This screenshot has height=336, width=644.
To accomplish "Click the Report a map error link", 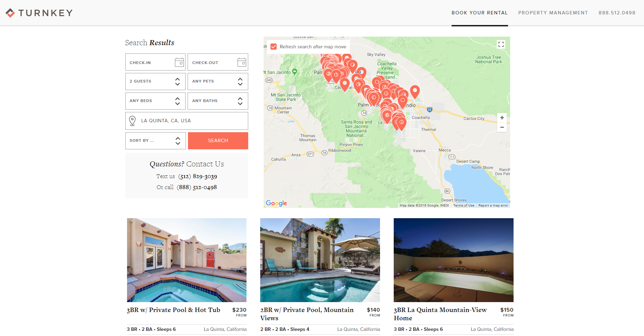I will 493,206.
